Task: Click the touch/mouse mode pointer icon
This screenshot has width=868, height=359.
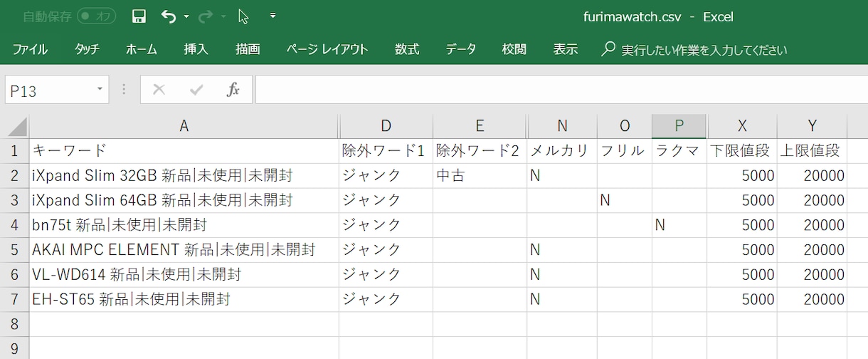Action: pos(243,16)
